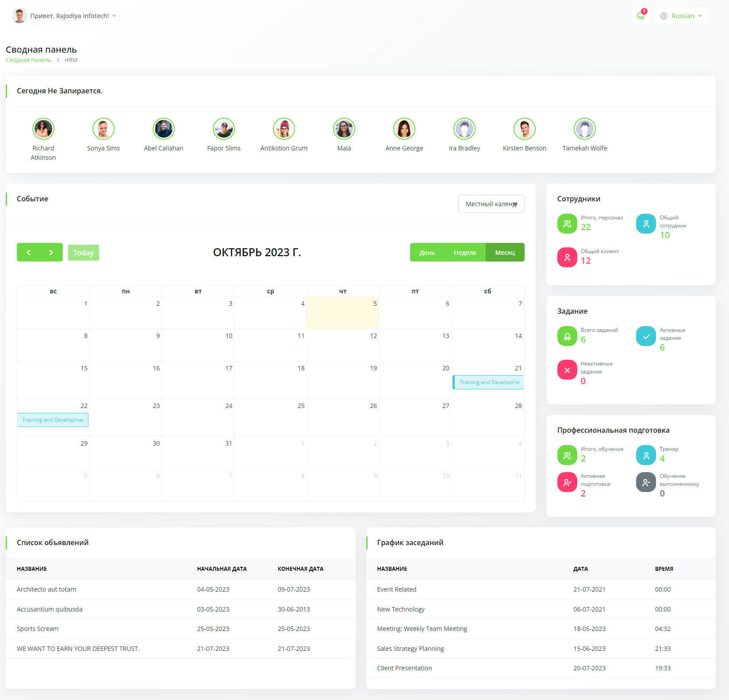This screenshot has width=729, height=700.
Task: Open Training and Development event on 21st
Action: pyautogui.click(x=488, y=382)
